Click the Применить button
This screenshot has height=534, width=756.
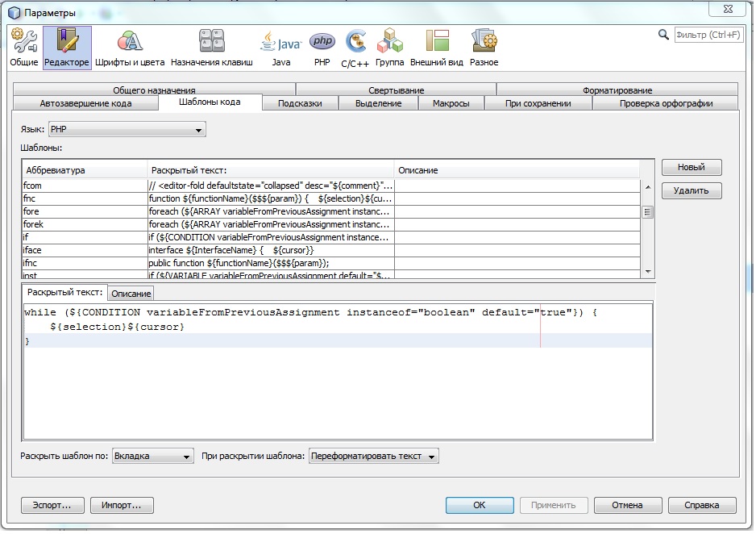pos(554,505)
